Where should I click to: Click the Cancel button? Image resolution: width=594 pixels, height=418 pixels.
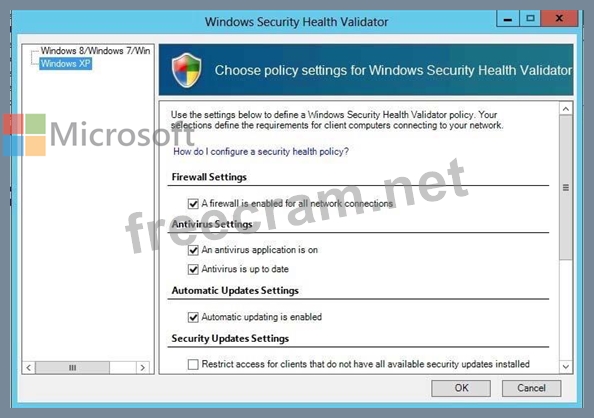pos(531,388)
